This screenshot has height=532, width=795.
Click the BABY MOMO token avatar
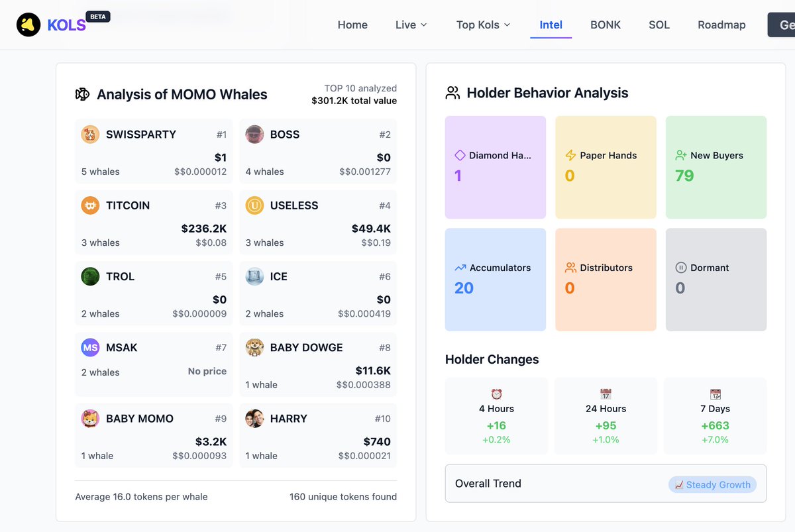pos(90,419)
